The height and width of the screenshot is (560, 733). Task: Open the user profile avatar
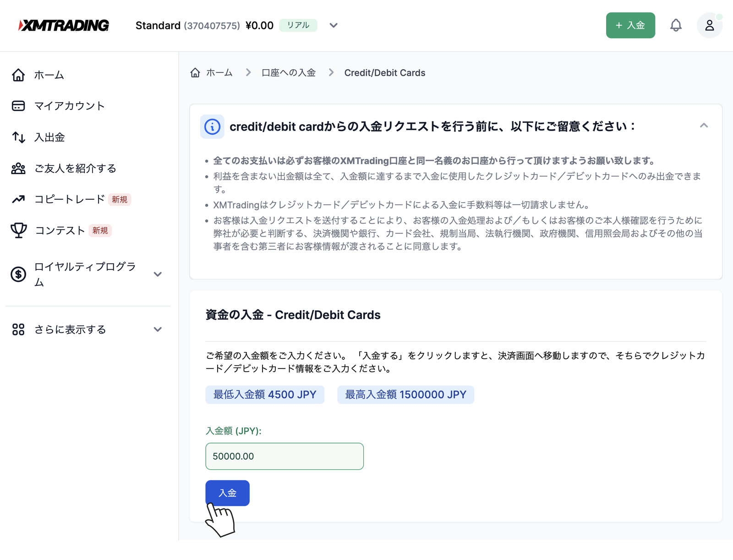709,25
